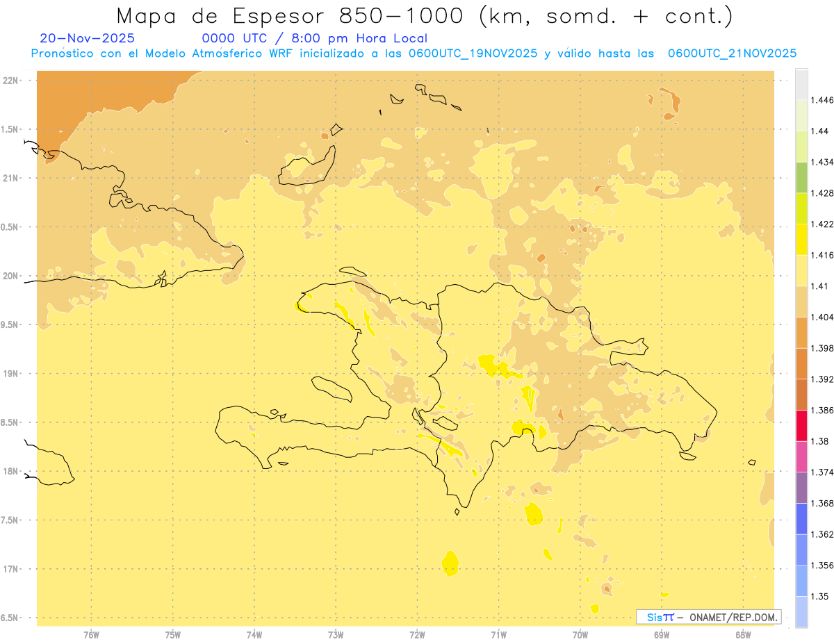Click the bright yellow swatch between 1.416 and 1.422
The image size is (834, 644).
click(x=801, y=240)
